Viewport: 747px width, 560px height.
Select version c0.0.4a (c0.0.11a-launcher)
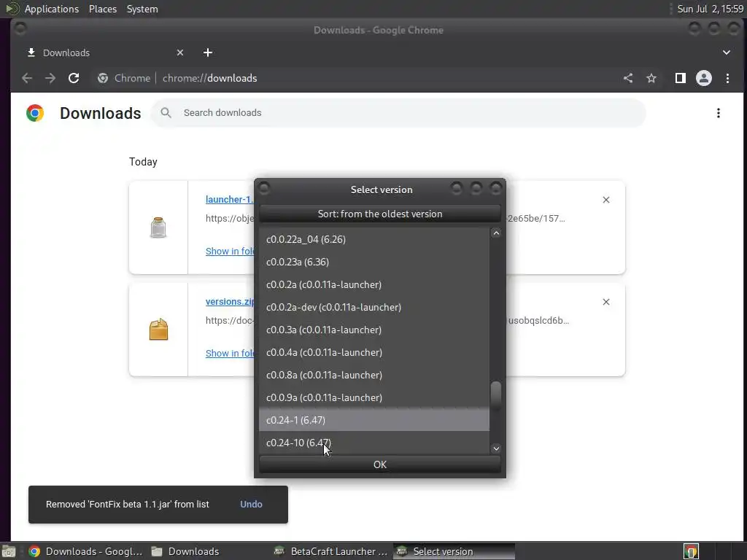374,352
